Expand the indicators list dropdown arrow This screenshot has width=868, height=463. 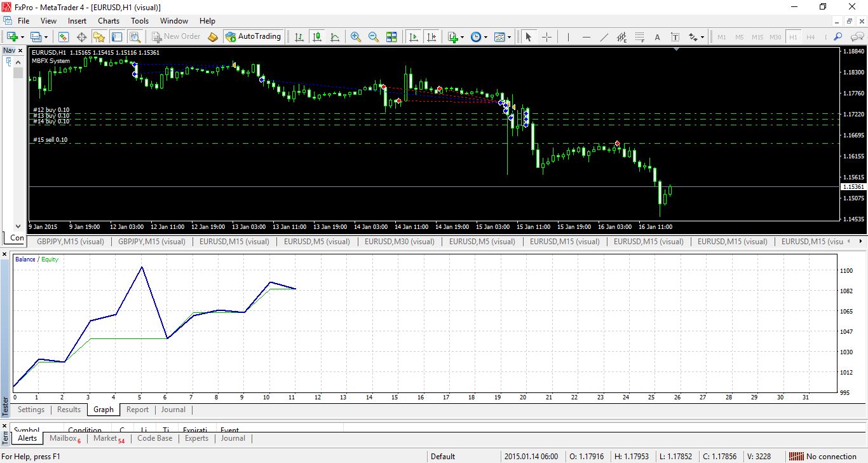(x=462, y=37)
